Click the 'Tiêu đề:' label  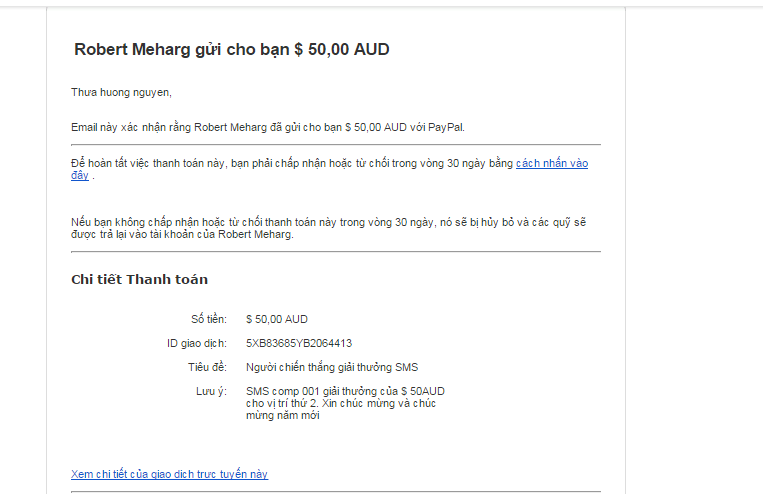[207, 367]
